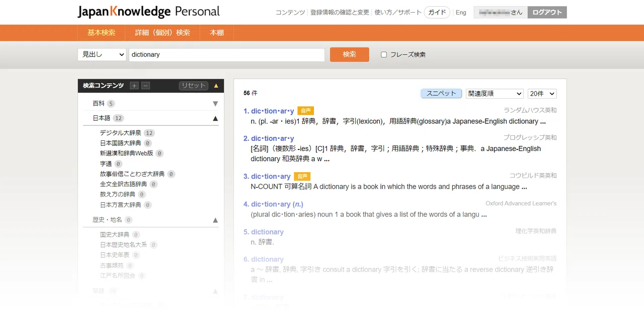This screenshot has height=313, width=644.
Task: Select 日本方言大辞典 in content list
Action: coord(121,205)
